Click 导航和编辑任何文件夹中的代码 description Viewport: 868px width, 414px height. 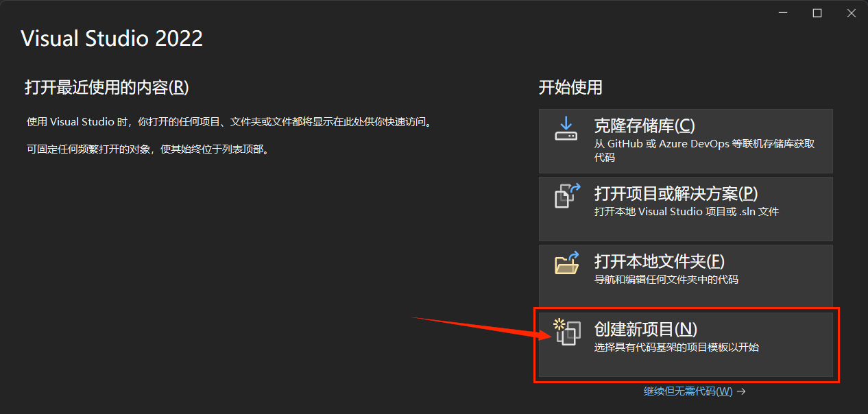[x=666, y=280]
